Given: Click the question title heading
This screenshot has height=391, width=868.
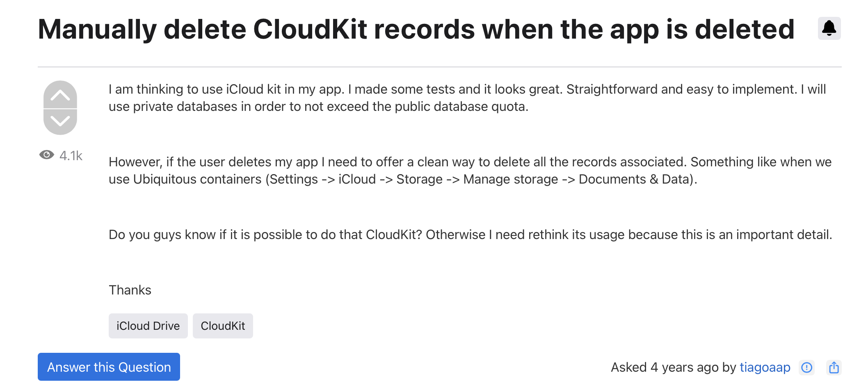Looking at the screenshot, I should coord(416,30).
